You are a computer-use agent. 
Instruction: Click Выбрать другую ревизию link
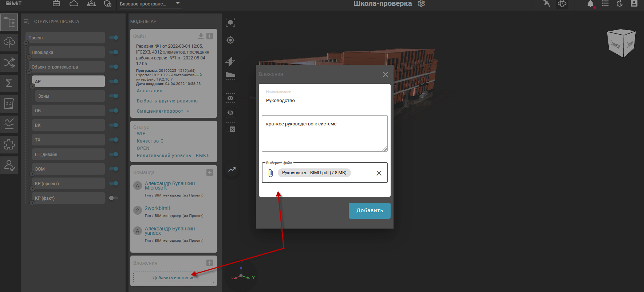coord(167,101)
